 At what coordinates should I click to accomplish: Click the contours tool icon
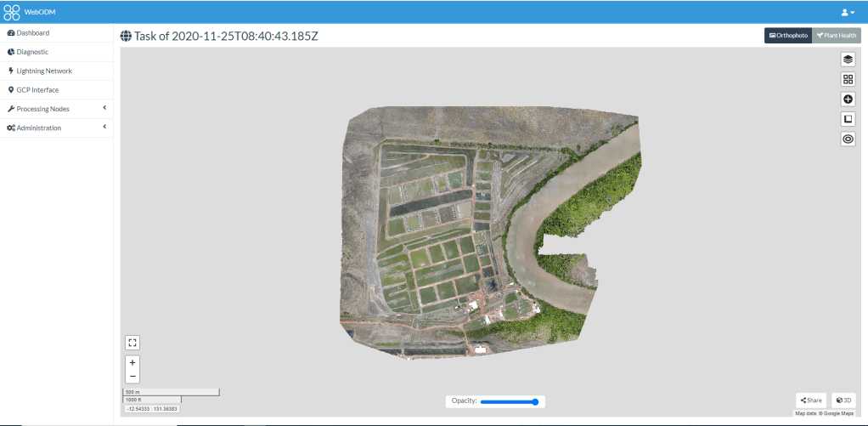pos(848,139)
